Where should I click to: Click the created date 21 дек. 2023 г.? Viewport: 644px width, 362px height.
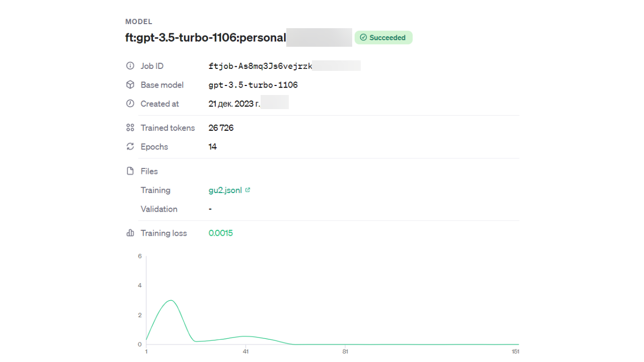point(234,104)
